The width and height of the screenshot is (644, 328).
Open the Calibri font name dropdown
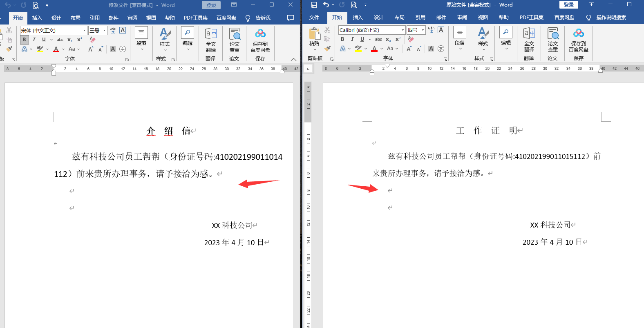[403, 30]
